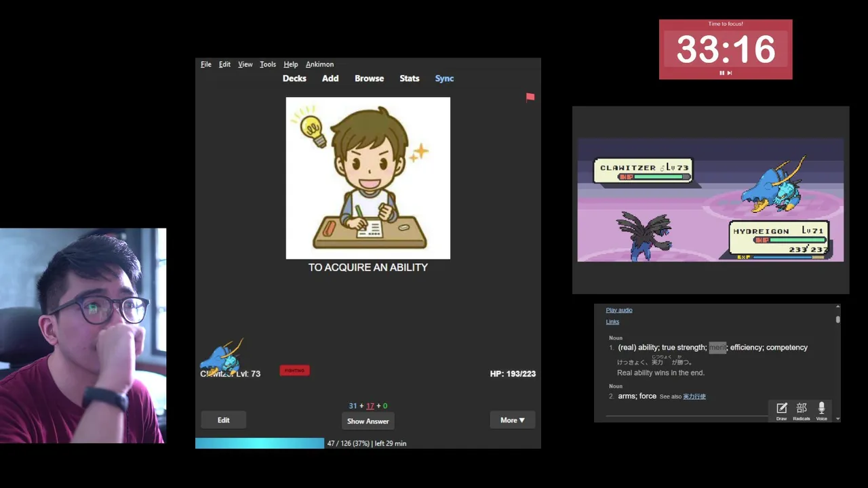The height and width of the screenshot is (488, 868).
Task: Click Add to create a new card
Action: point(330,79)
